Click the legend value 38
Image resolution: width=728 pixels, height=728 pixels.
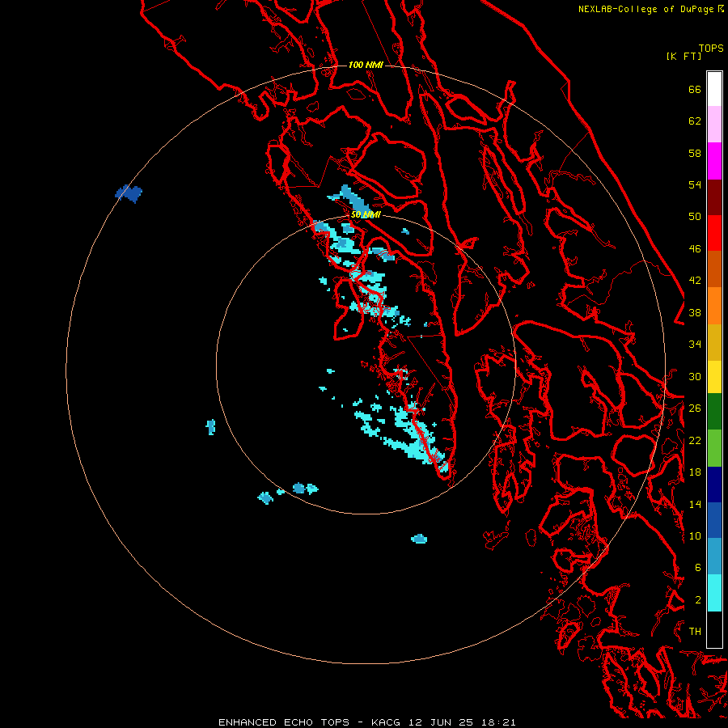695,312
